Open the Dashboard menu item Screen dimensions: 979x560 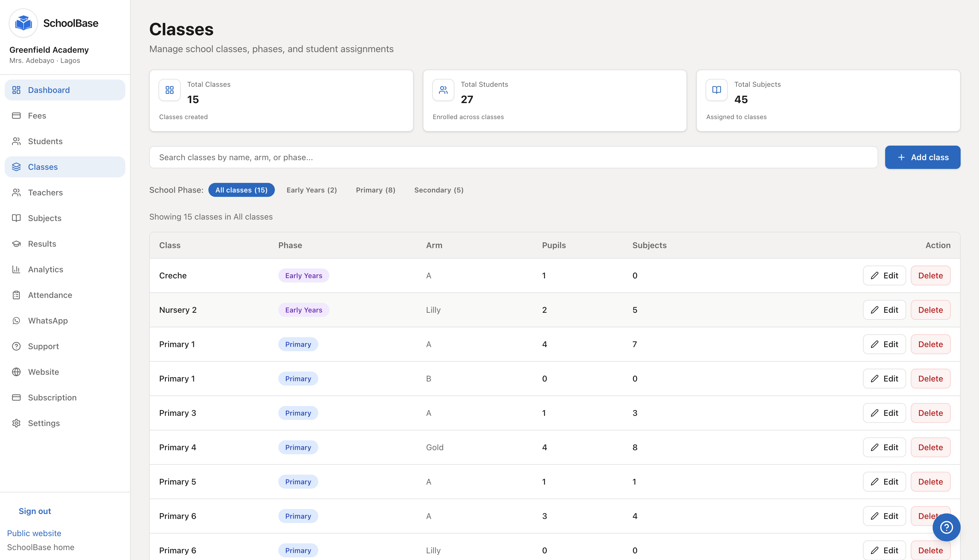pos(65,90)
